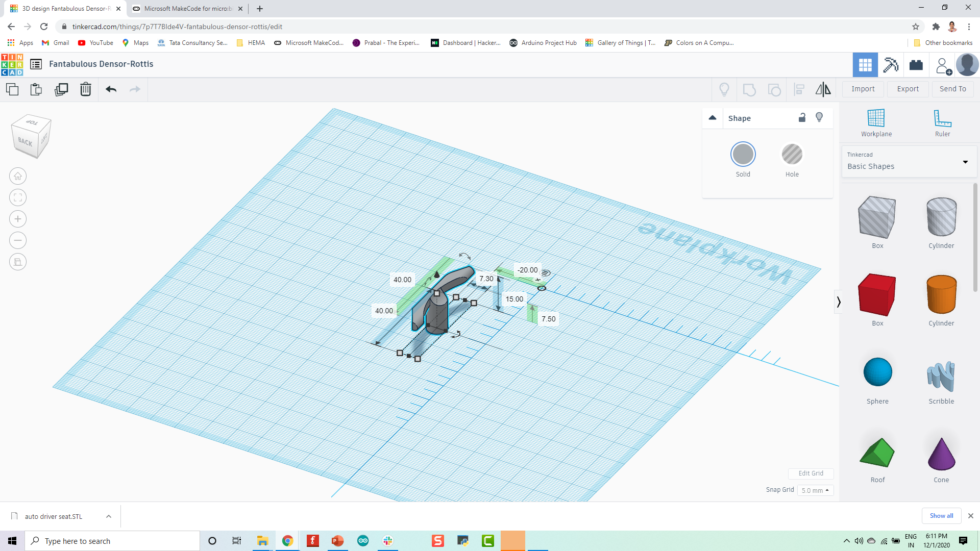Open the Basic Shapes dropdown
The height and width of the screenshot is (551, 980).
coord(909,161)
